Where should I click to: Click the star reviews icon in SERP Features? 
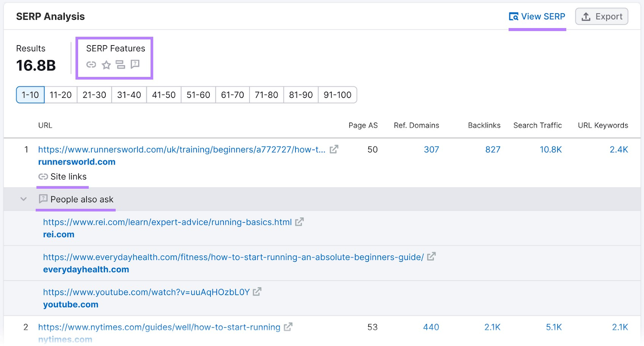106,65
